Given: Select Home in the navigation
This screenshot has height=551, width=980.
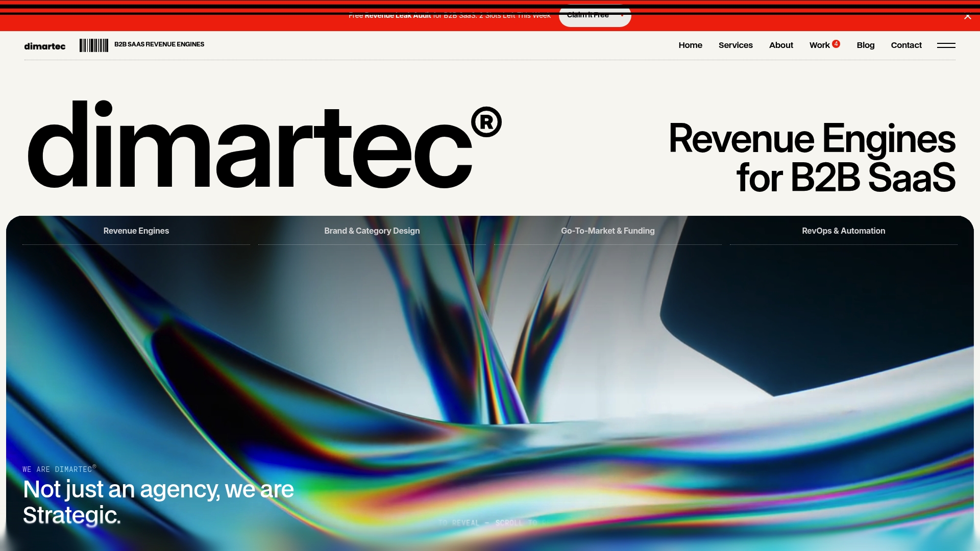Looking at the screenshot, I should [690, 45].
